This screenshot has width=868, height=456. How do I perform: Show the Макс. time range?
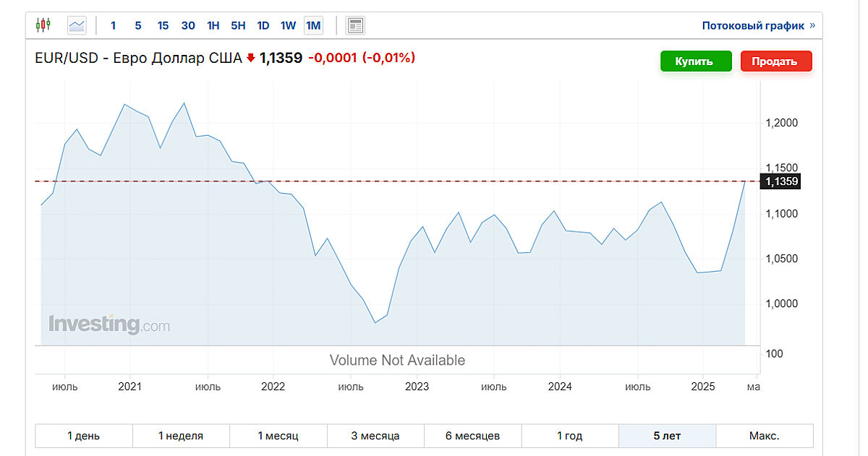click(x=764, y=436)
